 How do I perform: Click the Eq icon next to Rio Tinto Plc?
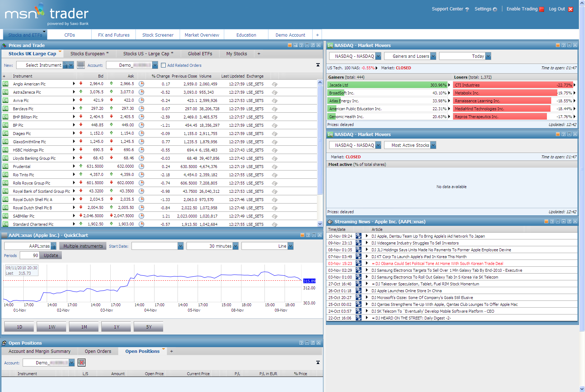point(5,174)
